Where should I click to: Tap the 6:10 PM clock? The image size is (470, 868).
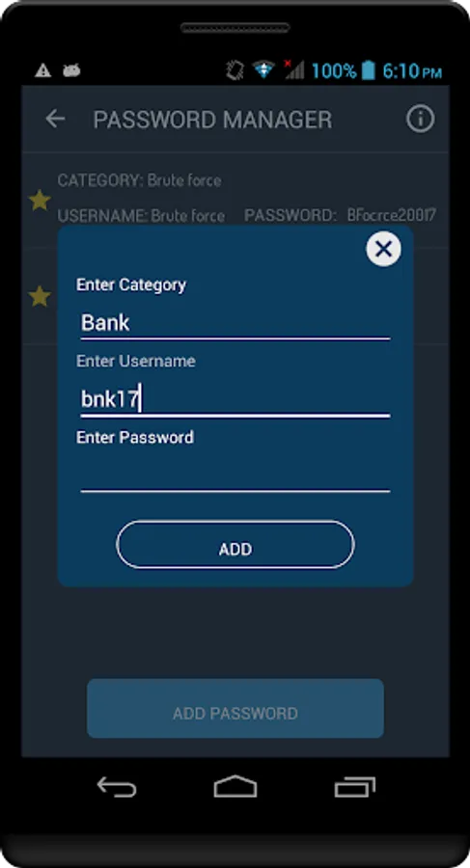[412, 70]
